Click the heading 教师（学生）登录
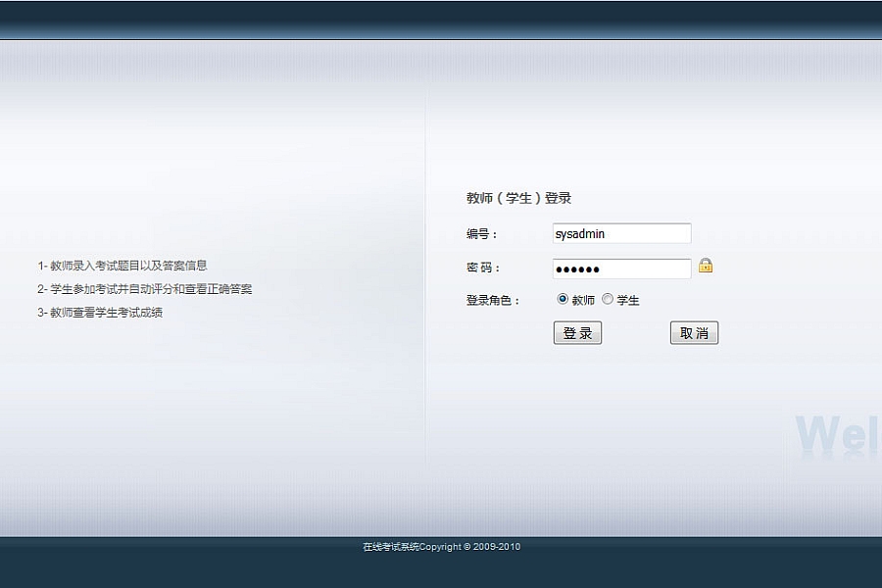882x588 pixels. (518, 198)
